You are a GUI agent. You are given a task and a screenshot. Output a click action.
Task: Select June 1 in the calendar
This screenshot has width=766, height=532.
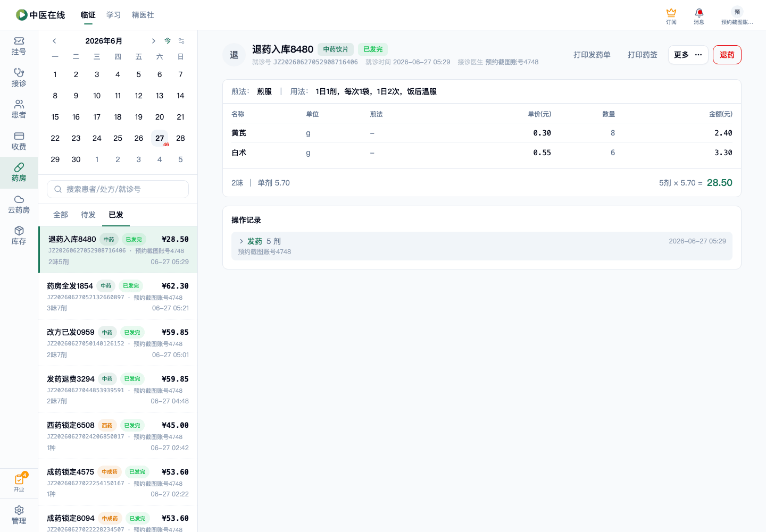55,74
